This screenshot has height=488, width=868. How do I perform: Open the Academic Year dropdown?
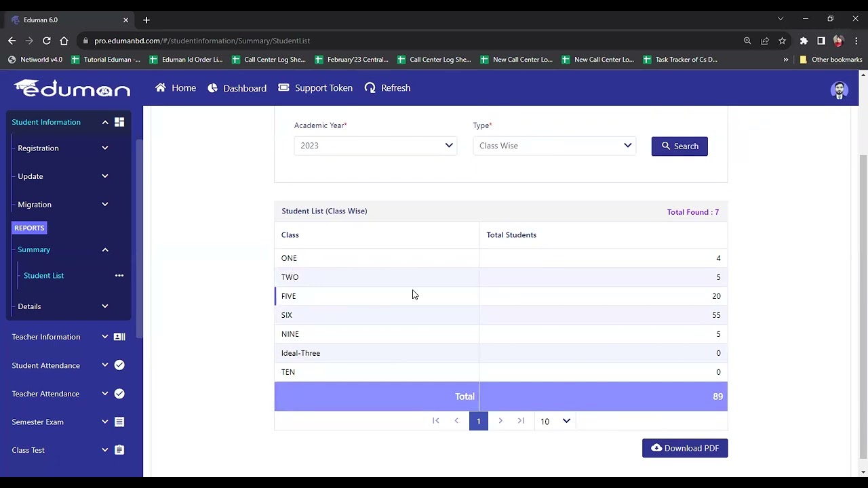pyautogui.click(x=376, y=146)
